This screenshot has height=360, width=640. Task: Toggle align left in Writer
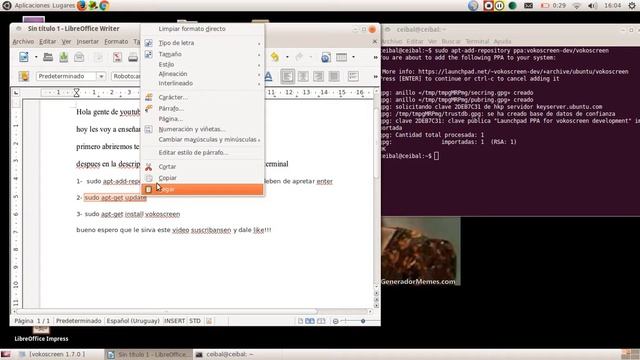[287, 76]
